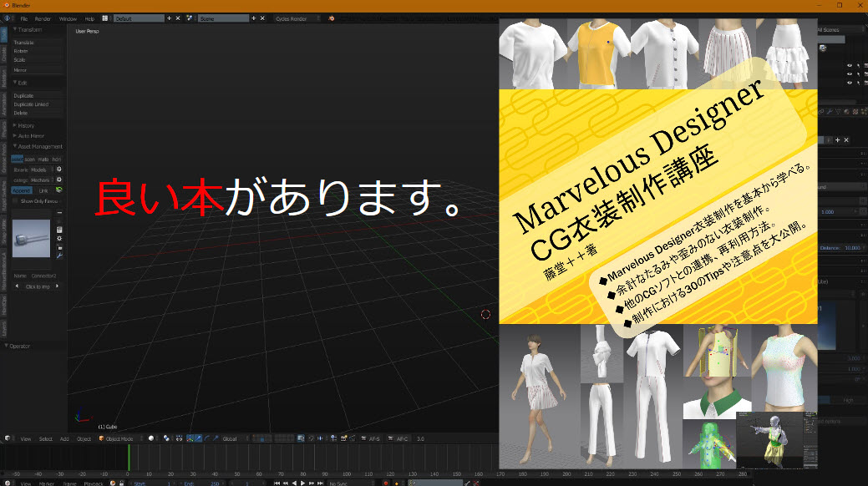Viewport: 868px width, 486px height.
Task: Select the assets tab in Asset Management
Action: pos(18,159)
